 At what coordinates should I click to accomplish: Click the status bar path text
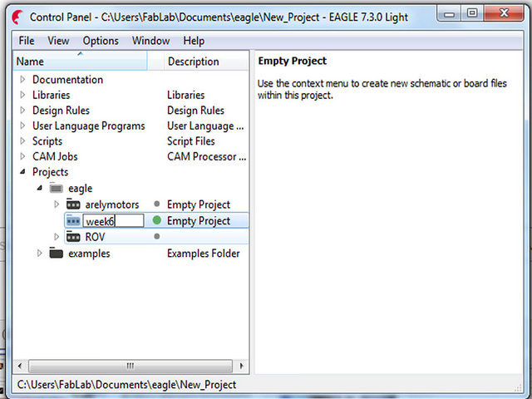[x=126, y=384]
